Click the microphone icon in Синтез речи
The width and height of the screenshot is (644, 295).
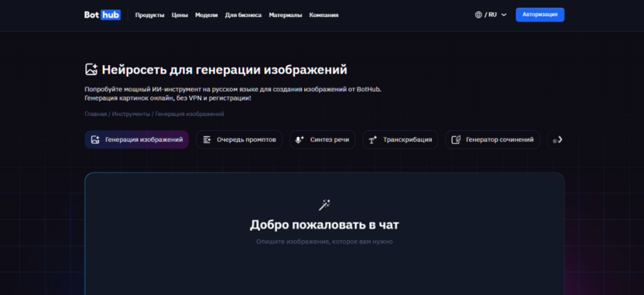pos(300,139)
